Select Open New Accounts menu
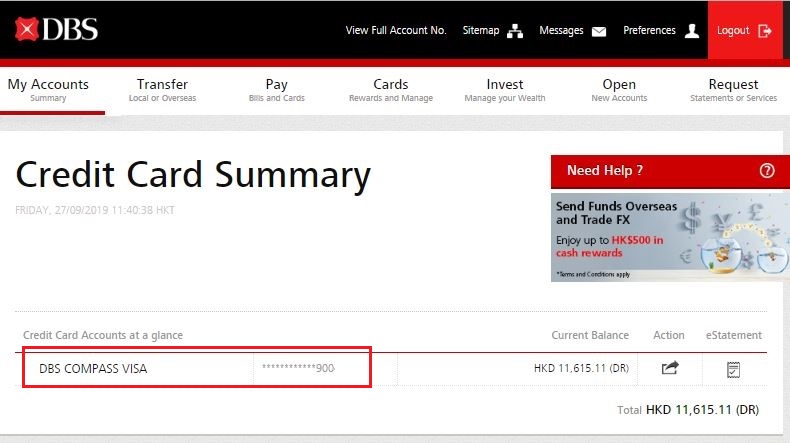This screenshot has width=790, height=443. pos(619,90)
